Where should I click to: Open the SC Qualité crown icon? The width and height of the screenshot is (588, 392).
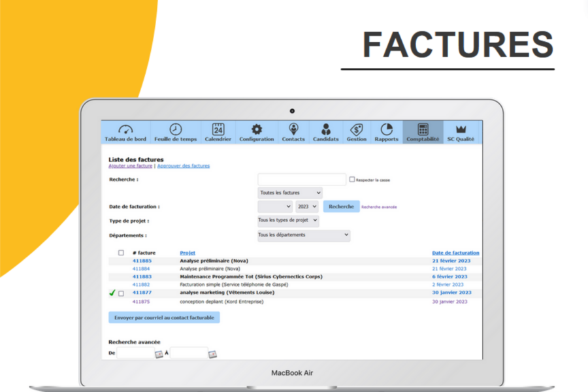(461, 129)
